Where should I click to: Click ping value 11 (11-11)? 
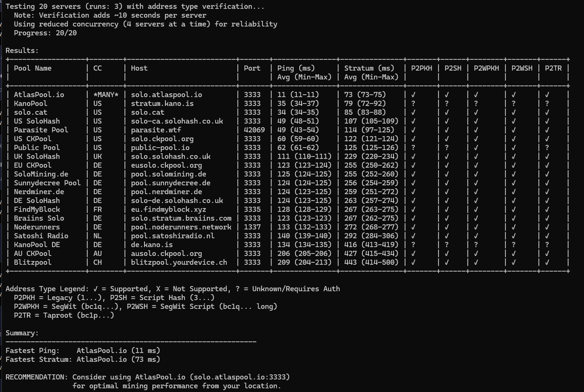298,95
